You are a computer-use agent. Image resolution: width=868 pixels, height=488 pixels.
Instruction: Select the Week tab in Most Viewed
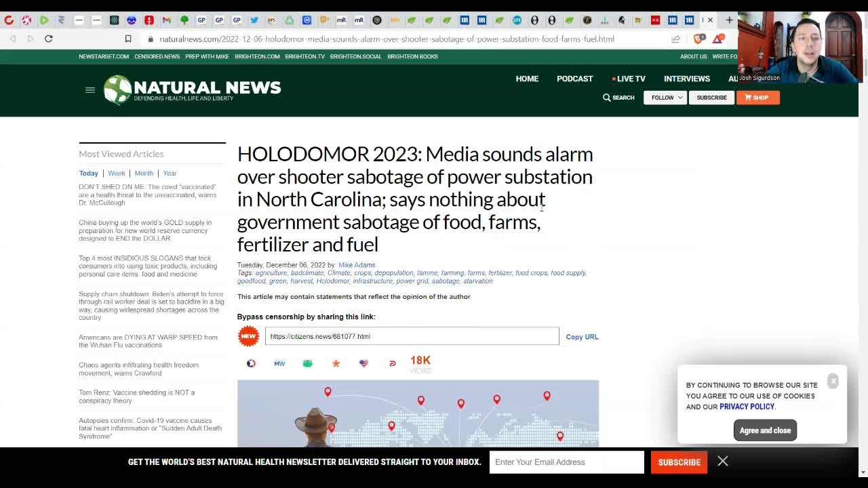click(x=117, y=173)
